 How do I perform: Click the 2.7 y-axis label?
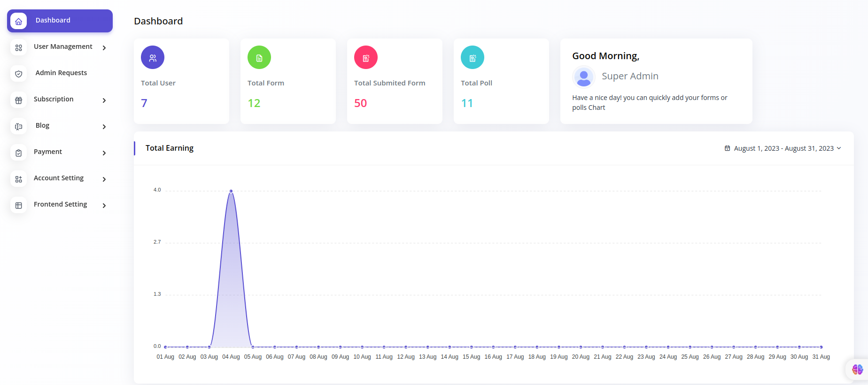(157, 242)
